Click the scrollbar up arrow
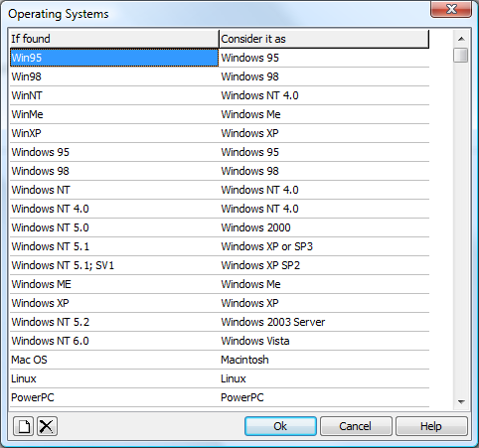 click(461, 39)
